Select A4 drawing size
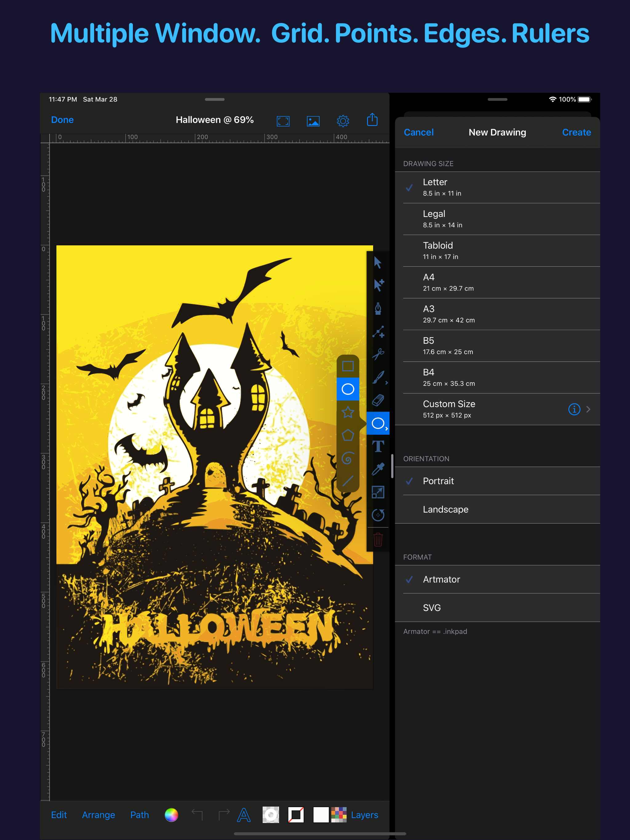This screenshot has height=840, width=630. [x=497, y=283]
